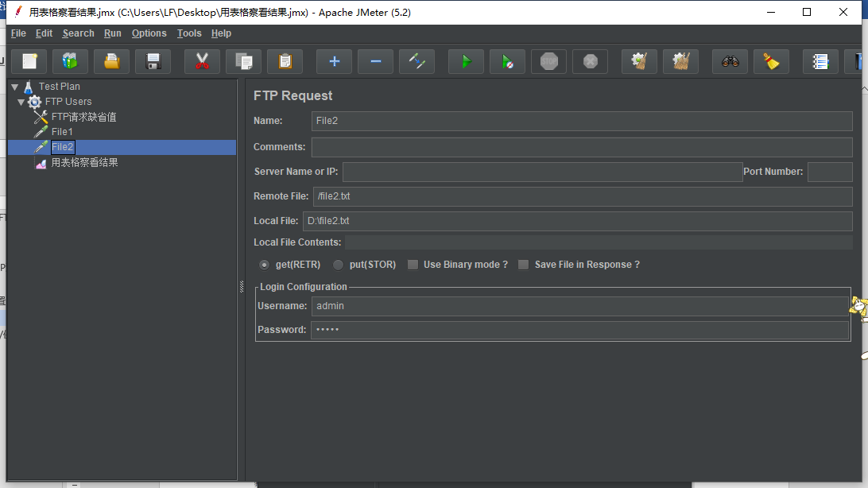Viewport: 868px width, 488px height.
Task: Minimize the JMeter window
Action: pyautogui.click(x=770, y=12)
